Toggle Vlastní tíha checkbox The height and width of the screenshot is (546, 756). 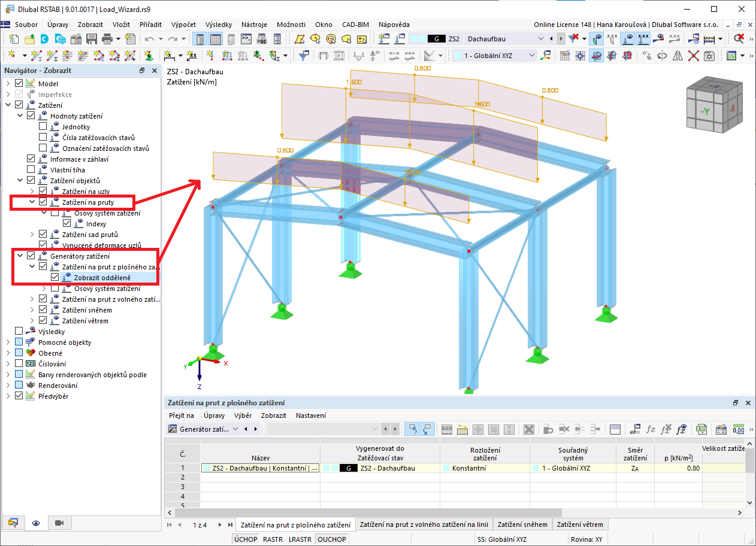pyautogui.click(x=31, y=170)
